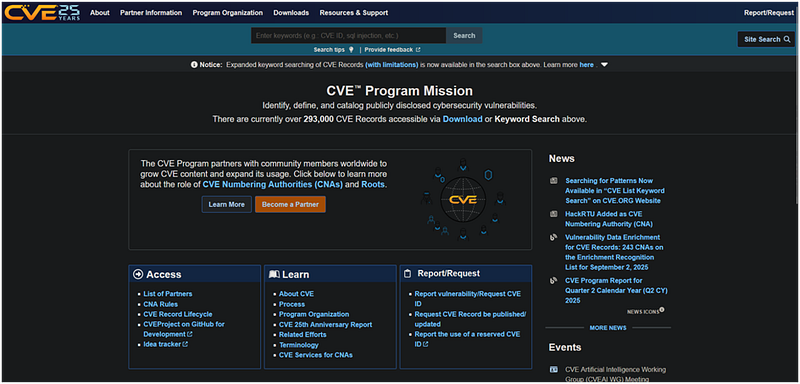Open CVE Artificial Intelligence Working Group event
Screen dimensions: 800x384
coord(615,374)
